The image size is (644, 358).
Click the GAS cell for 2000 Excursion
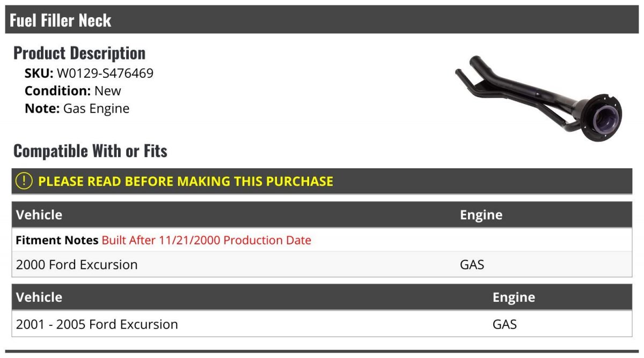tap(472, 265)
